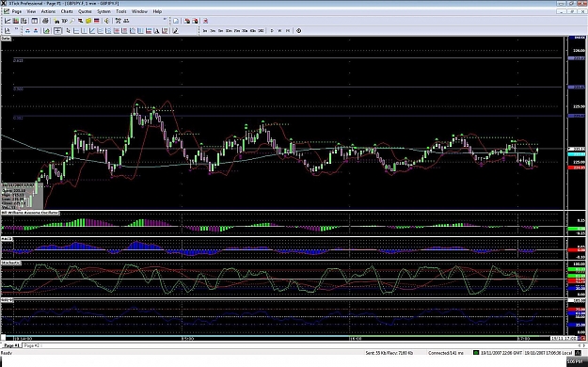Image resolution: width=588 pixels, height=367 pixels.
Task: Click the Local time display in status bar
Action: pos(548,353)
